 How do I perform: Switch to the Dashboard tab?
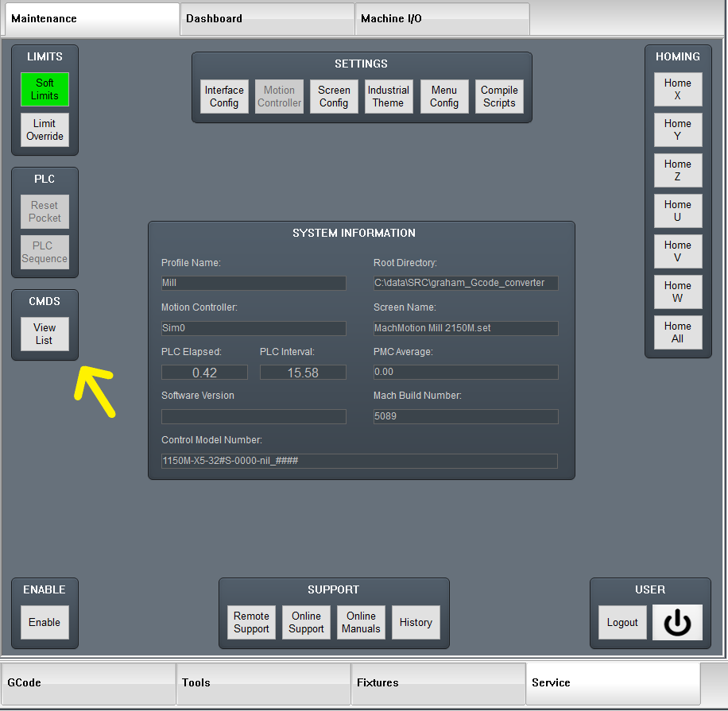click(x=267, y=18)
